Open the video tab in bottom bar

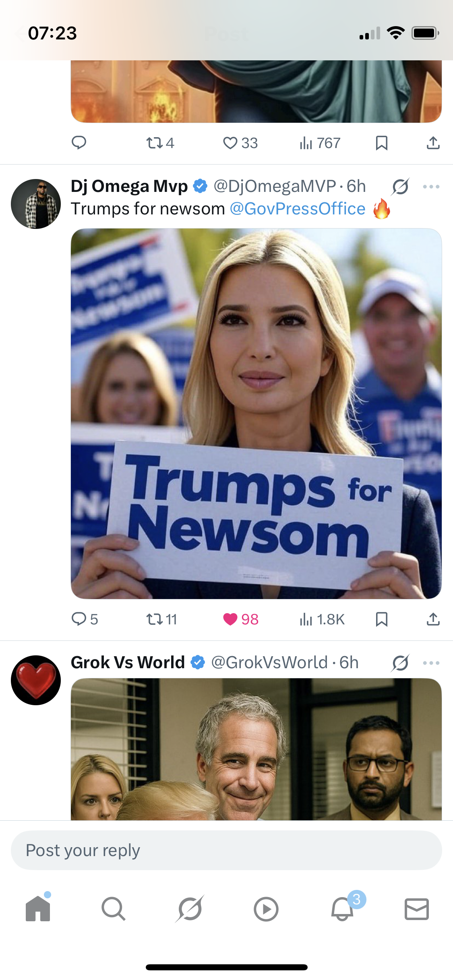tap(266, 909)
